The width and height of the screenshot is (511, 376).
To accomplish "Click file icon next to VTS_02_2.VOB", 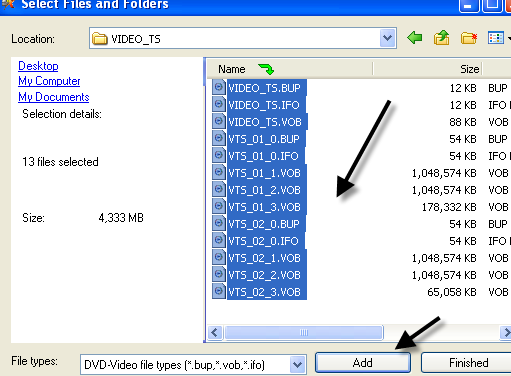I will pyautogui.click(x=219, y=274).
